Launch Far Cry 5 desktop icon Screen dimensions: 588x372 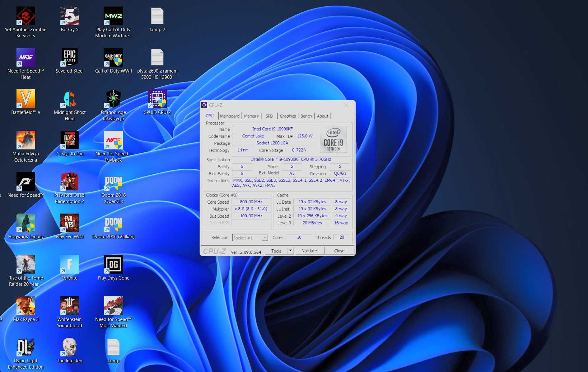point(70,20)
